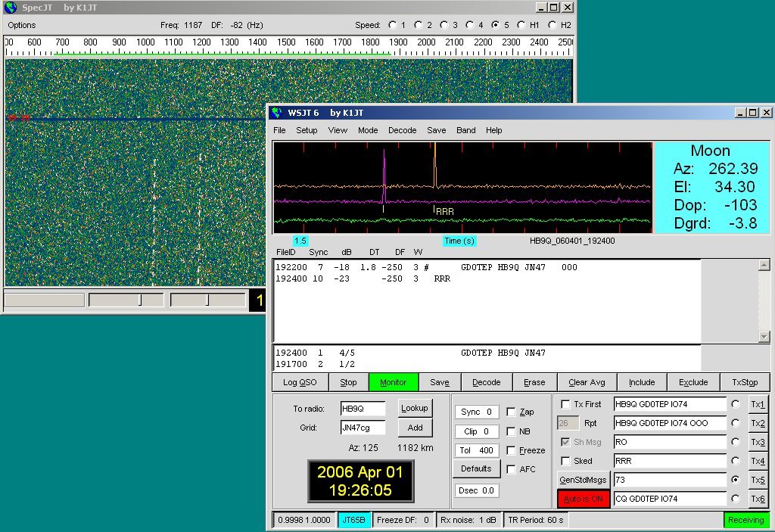Image resolution: width=775 pixels, height=532 pixels.
Task: Select speed 3 radio button in SpecJT
Action: tap(445, 25)
